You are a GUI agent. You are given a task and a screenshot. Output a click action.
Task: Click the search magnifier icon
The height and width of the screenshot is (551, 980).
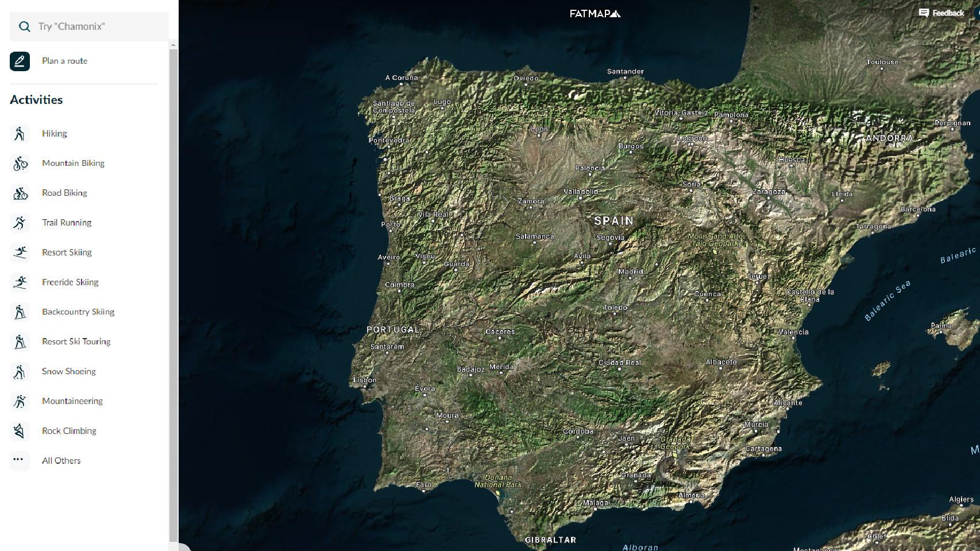(24, 26)
